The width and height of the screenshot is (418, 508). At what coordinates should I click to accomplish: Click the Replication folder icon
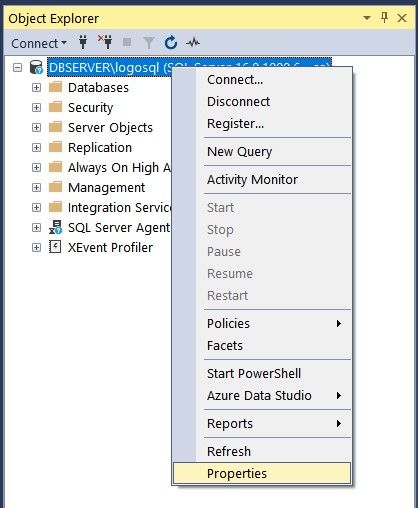coord(55,147)
